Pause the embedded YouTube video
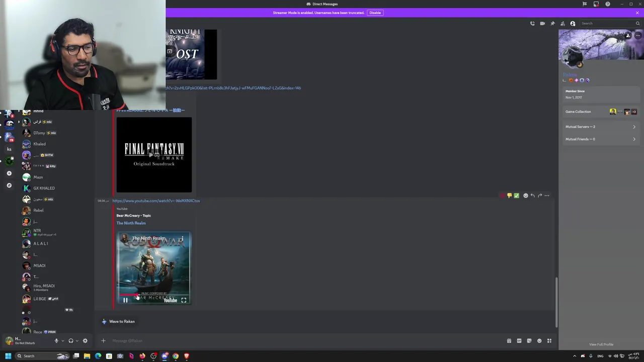Screen dimensions: 644x362 [x=125, y=300]
